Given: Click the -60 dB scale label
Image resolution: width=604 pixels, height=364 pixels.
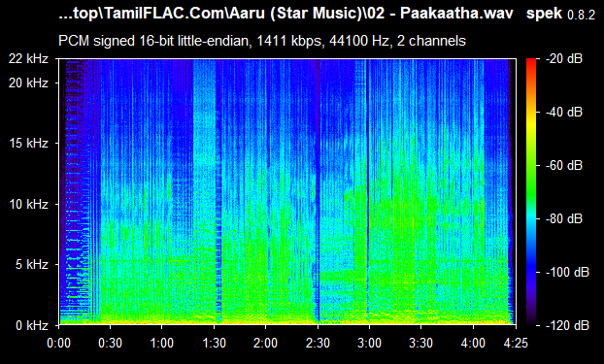Looking at the screenshot, I should pyautogui.click(x=564, y=165).
